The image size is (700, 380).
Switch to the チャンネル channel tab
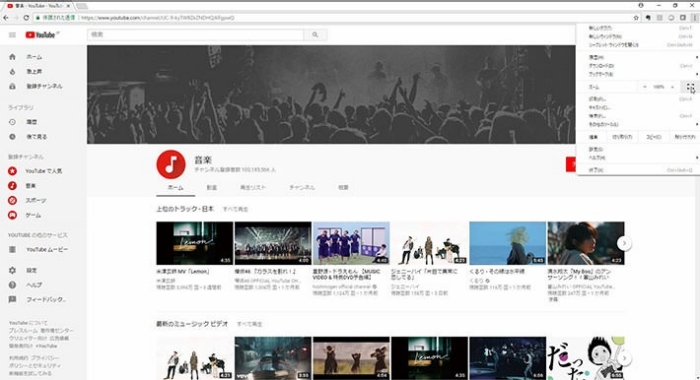(302, 188)
